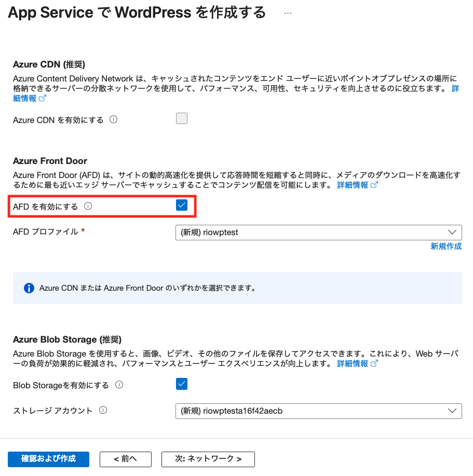Show info tooltip for Blob Storageを有効にする

[x=119, y=385]
